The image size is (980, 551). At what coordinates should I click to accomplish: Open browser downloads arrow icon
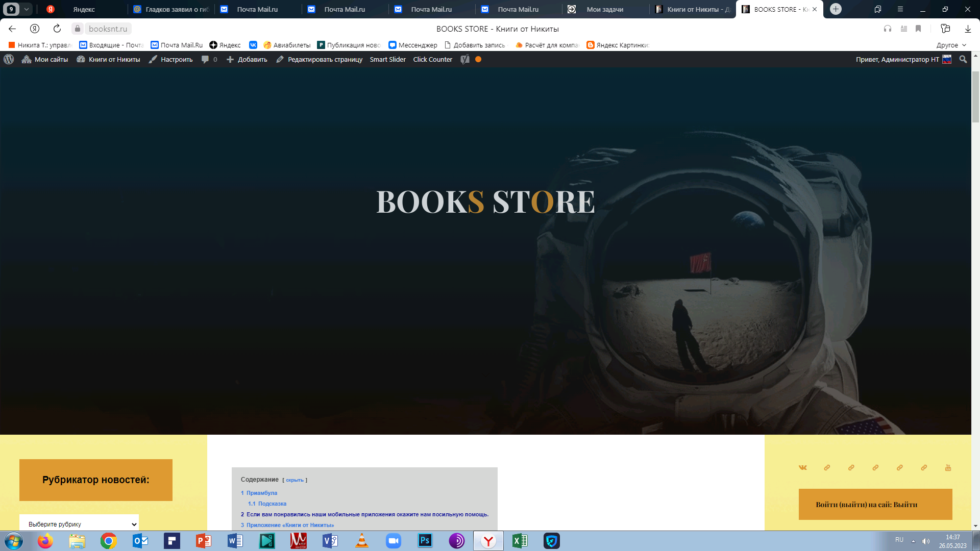[x=968, y=29]
